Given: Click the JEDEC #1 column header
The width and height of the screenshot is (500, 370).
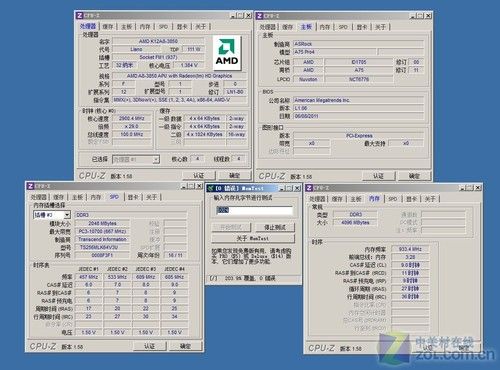Looking at the screenshot, I should click(x=88, y=269).
